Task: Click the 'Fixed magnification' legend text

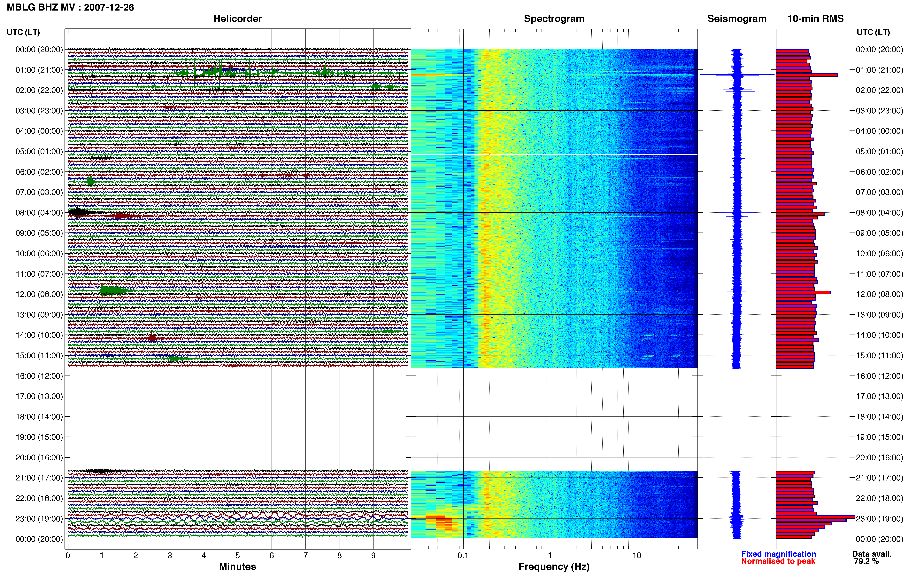Action: 778,554
